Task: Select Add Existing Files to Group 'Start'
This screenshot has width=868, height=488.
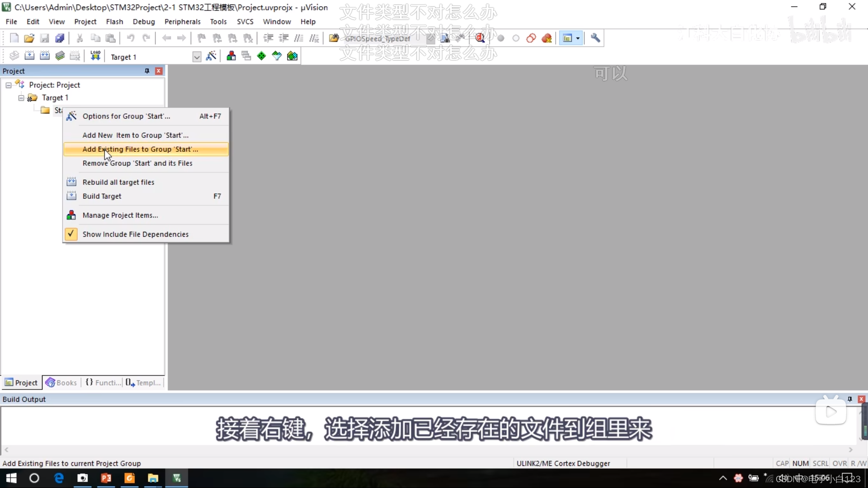Action: tap(140, 149)
